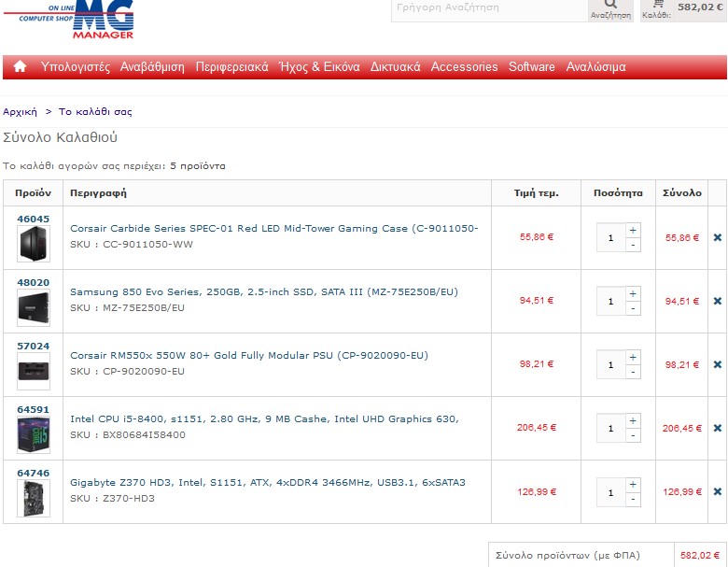Focus the Γρήγορη Αναζήτηση search field
The height and width of the screenshot is (567, 728).
tap(490, 9)
